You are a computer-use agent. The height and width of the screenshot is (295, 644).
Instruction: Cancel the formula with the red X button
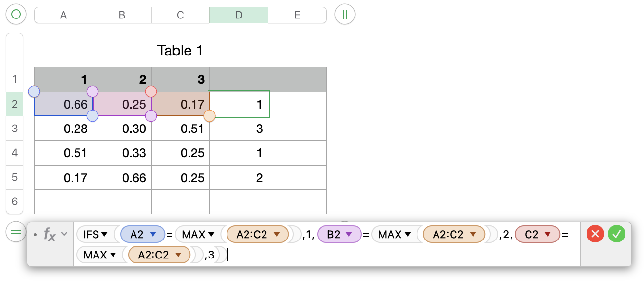coord(595,234)
